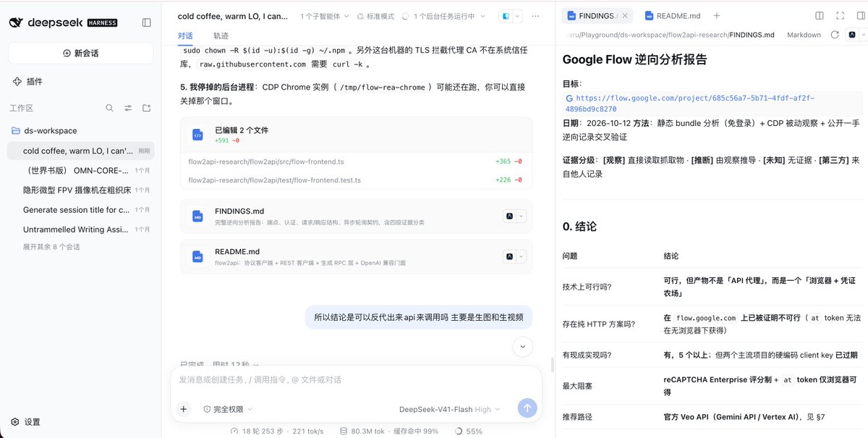Send message with the arrow button
The image size is (868, 438).
point(527,408)
